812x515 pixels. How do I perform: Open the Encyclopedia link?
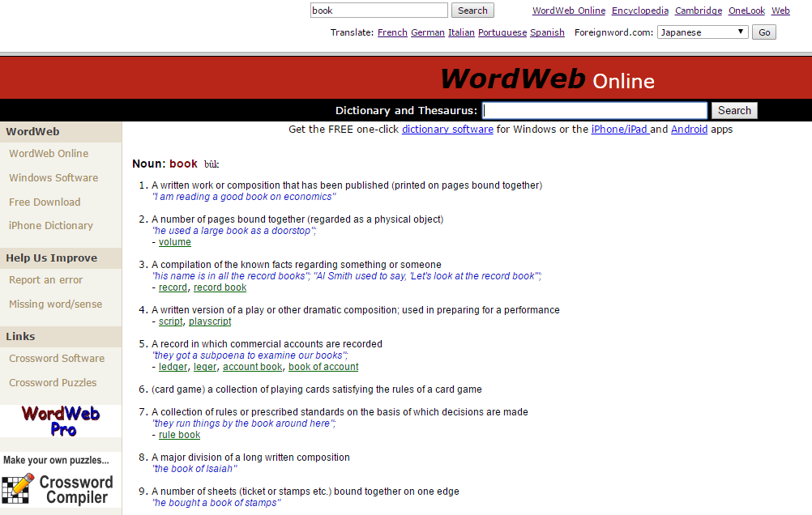[639, 11]
